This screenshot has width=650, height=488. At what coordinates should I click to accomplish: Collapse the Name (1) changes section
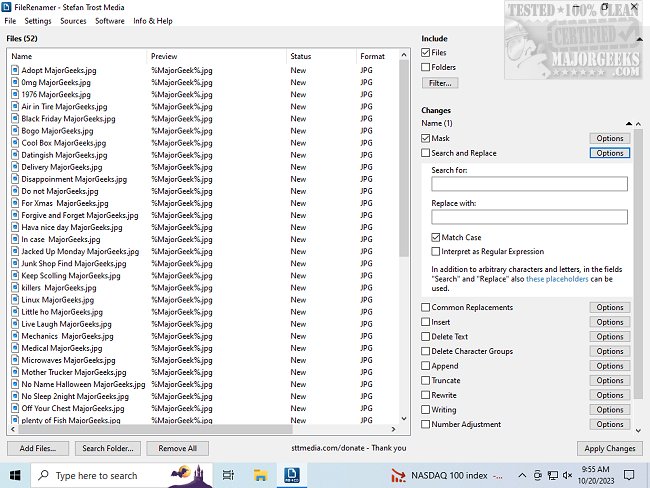point(629,124)
